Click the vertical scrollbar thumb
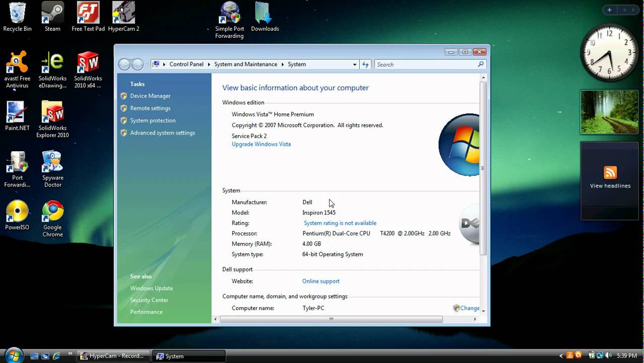 pos(483,168)
